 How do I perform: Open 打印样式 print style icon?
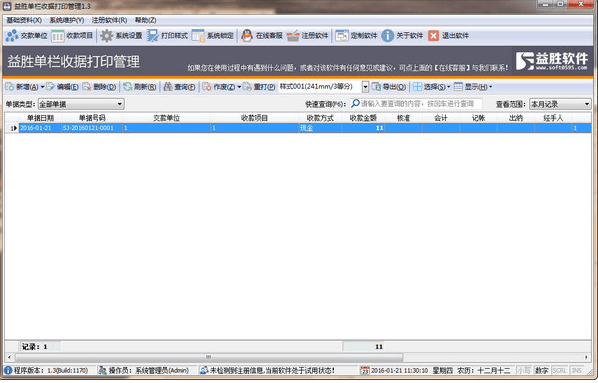click(153, 36)
